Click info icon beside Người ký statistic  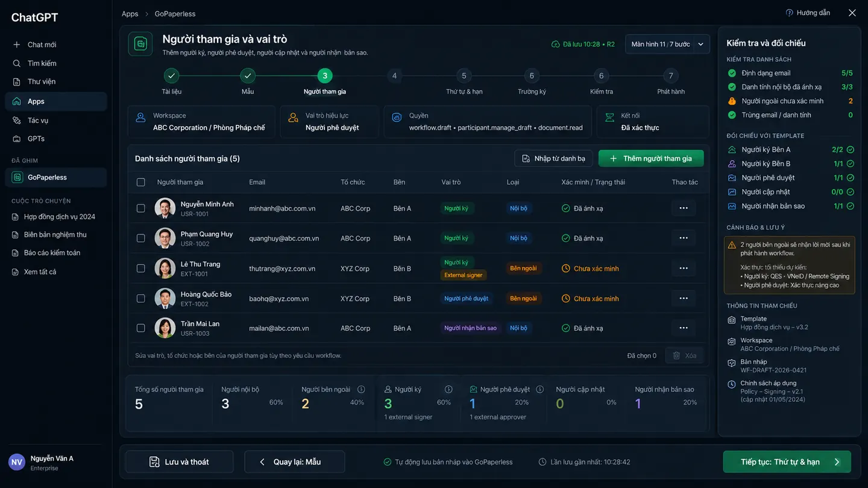tap(448, 389)
